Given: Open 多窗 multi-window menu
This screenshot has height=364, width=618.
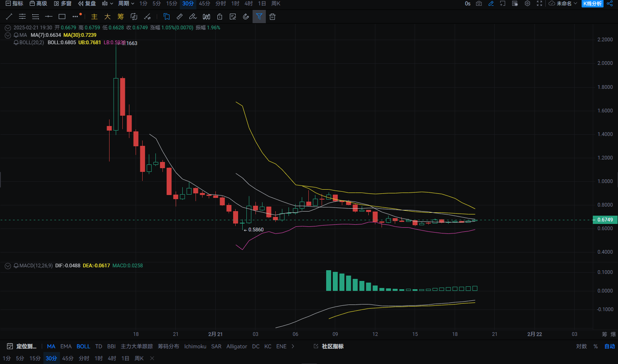Looking at the screenshot, I should click(63, 3).
